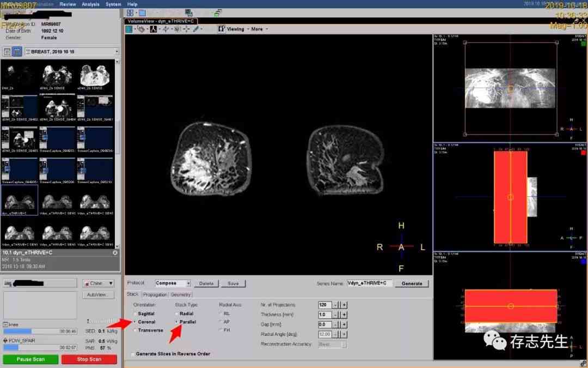This screenshot has width=588, height=368.
Task: Select the DWI_2b thumbnail
Action: pos(20,76)
